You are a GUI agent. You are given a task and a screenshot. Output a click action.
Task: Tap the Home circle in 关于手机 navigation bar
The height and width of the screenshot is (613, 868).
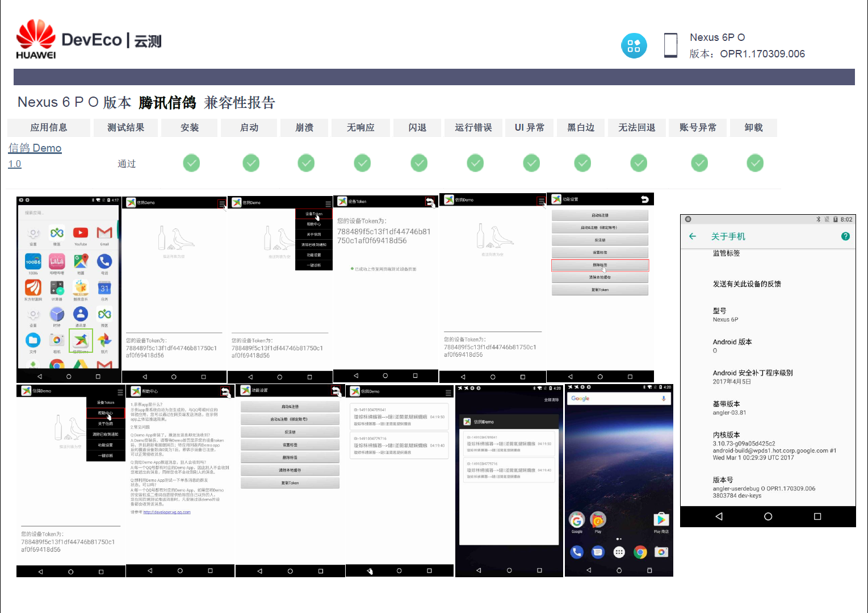coord(768,516)
